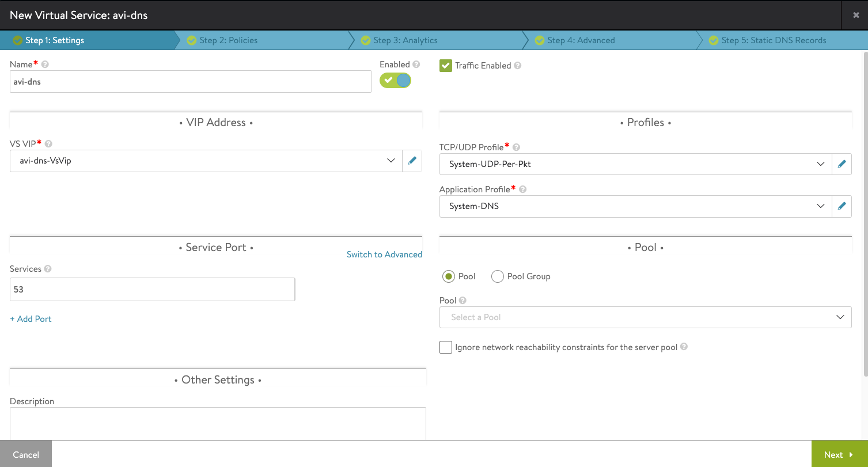Click help icon beside TCP/UDP Profile
The image size is (868, 467).
tap(516, 147)
